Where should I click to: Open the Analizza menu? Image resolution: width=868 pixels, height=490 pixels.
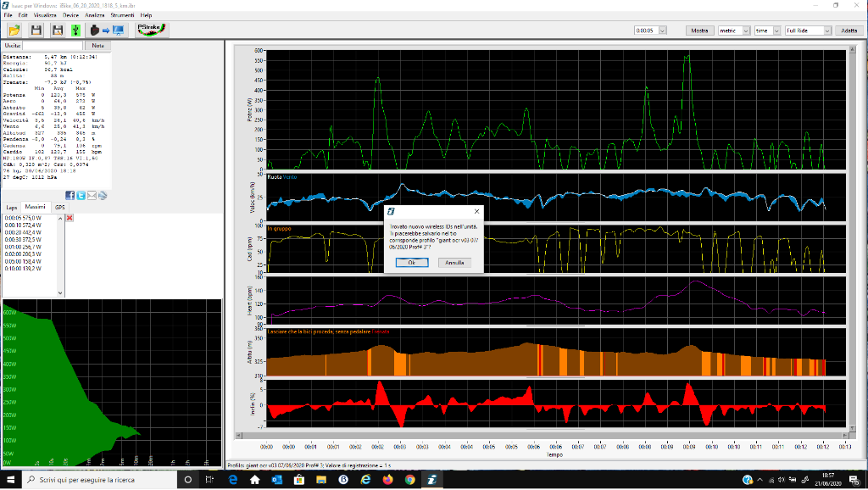pos(95,15)
